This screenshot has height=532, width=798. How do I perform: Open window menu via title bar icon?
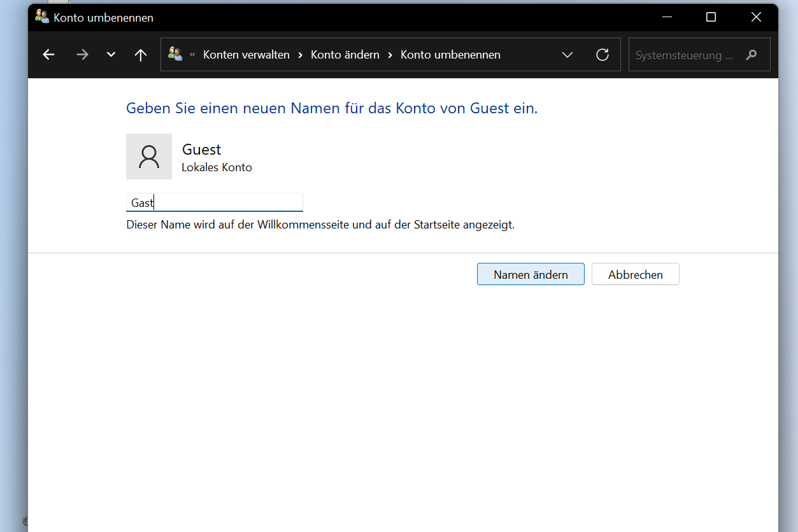(x=42, y=17)
